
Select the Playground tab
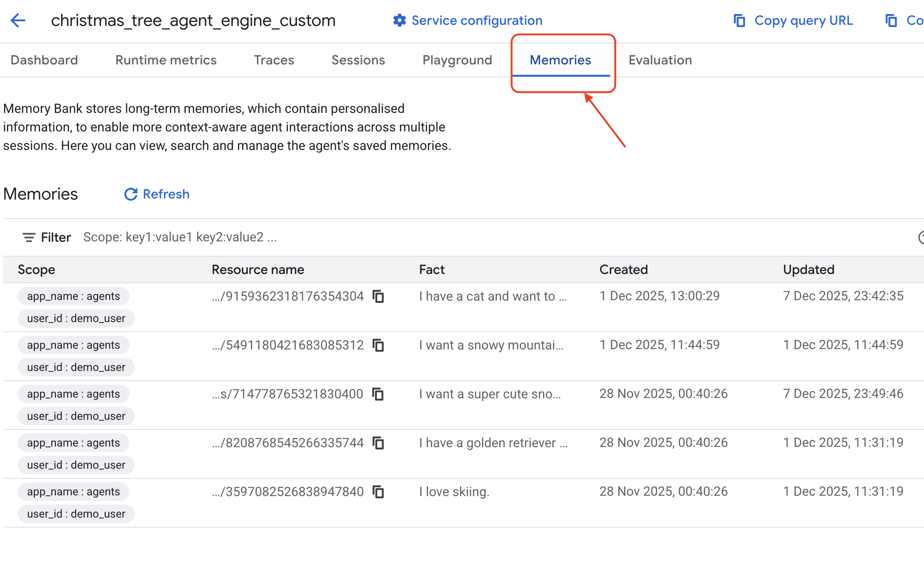pos(457,60)
